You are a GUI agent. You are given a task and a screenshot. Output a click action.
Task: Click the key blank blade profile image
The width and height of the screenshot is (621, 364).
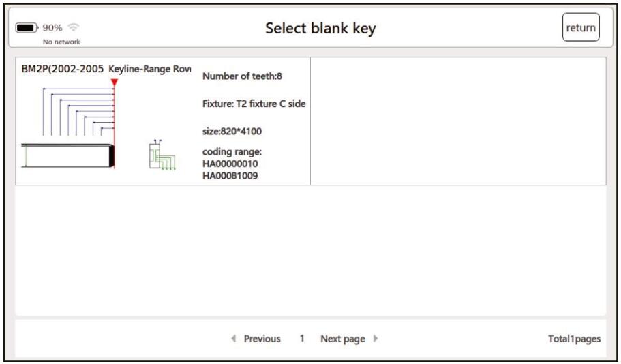coord(67,155)
